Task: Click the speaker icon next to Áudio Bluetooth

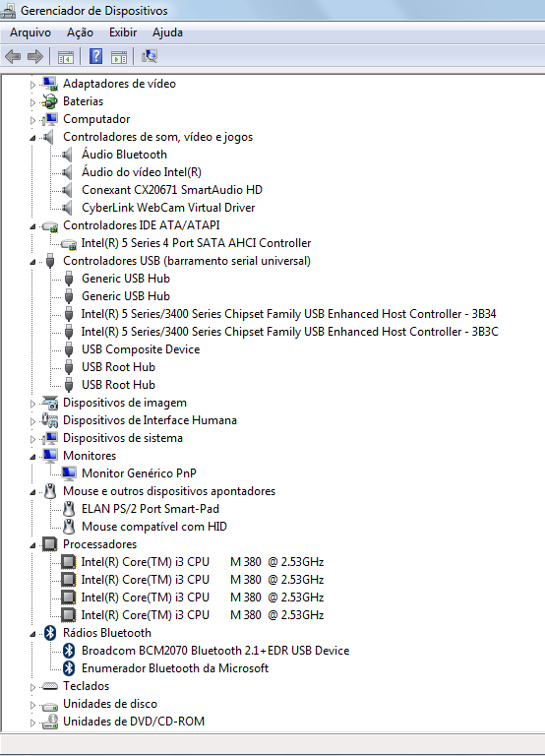Action: (68, 155)
